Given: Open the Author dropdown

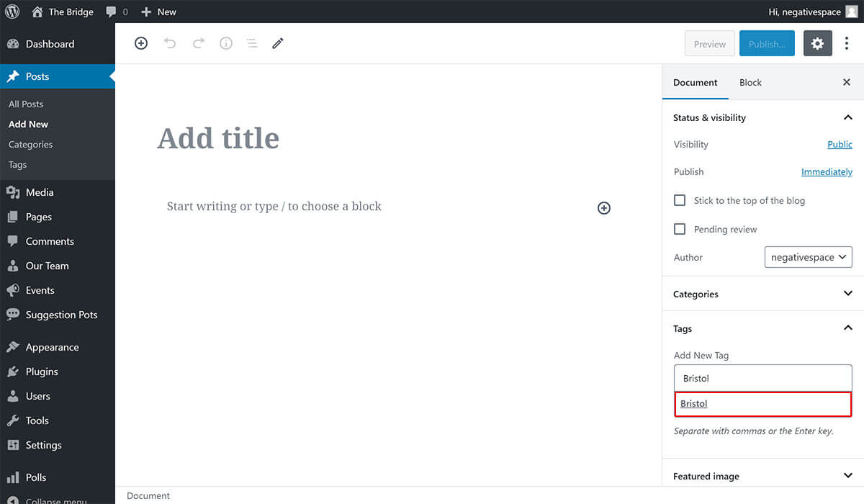Looking at the screenshot, I should point(808,257).
